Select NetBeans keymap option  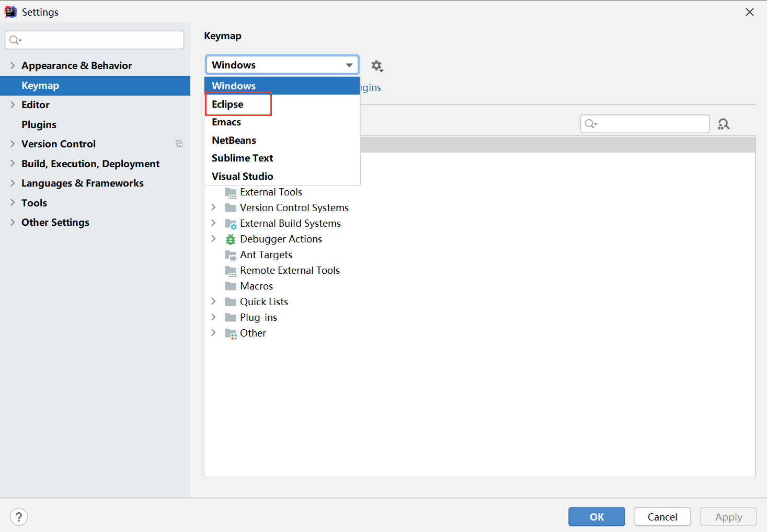tap(282, 140)
